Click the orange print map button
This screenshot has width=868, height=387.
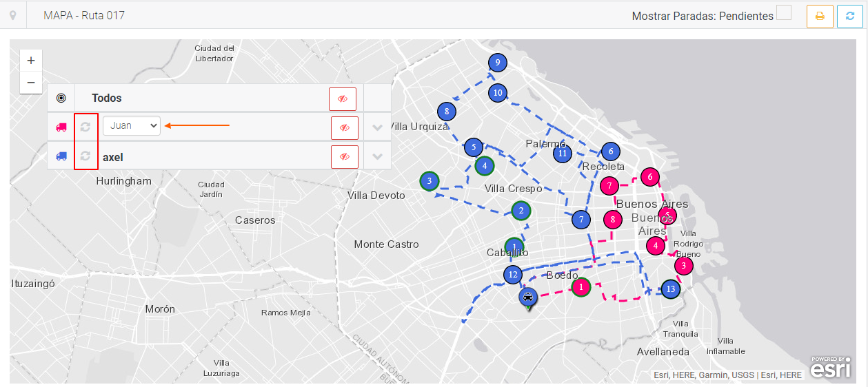pyautogui.click(x=820, y=17)
